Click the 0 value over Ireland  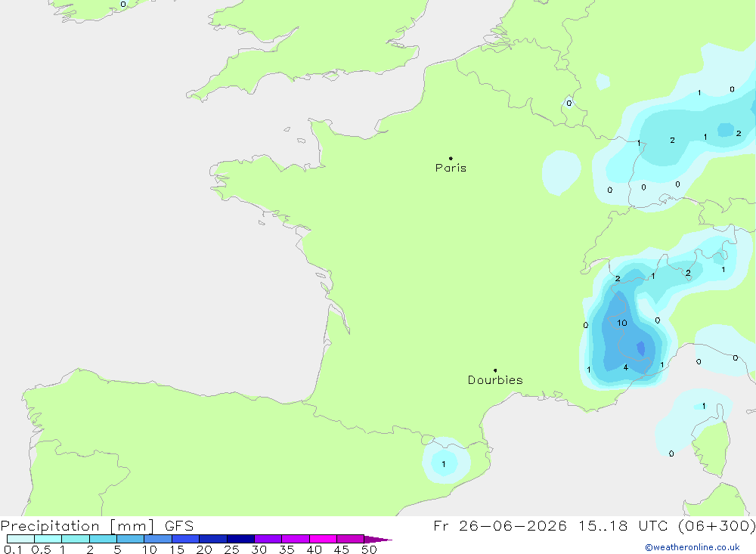click(x=123, y=5)
